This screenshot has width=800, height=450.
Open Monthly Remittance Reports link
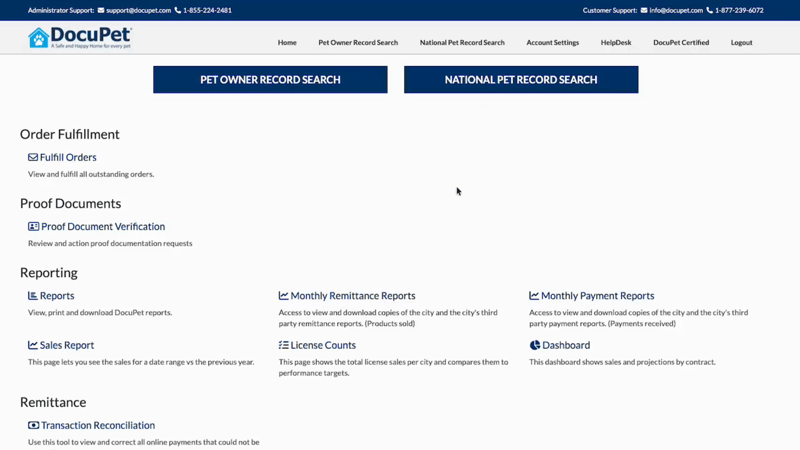point(353,295)
